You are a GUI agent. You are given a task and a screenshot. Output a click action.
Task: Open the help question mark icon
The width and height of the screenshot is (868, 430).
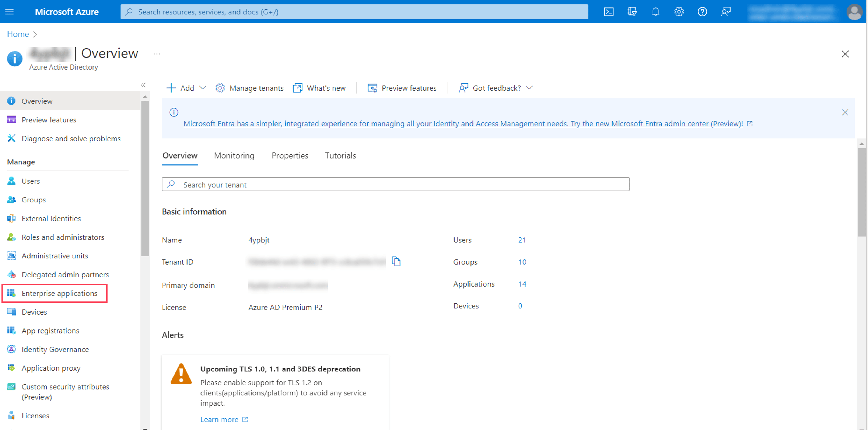pos(702,12)
